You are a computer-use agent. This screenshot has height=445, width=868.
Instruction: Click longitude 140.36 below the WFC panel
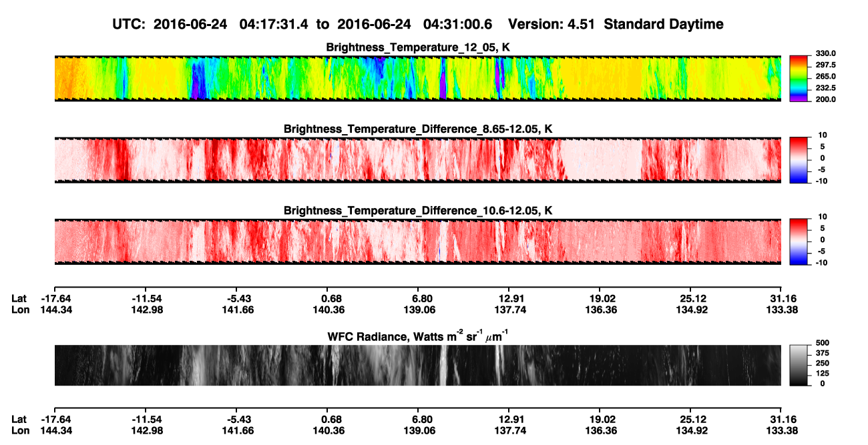pos(329,430)
